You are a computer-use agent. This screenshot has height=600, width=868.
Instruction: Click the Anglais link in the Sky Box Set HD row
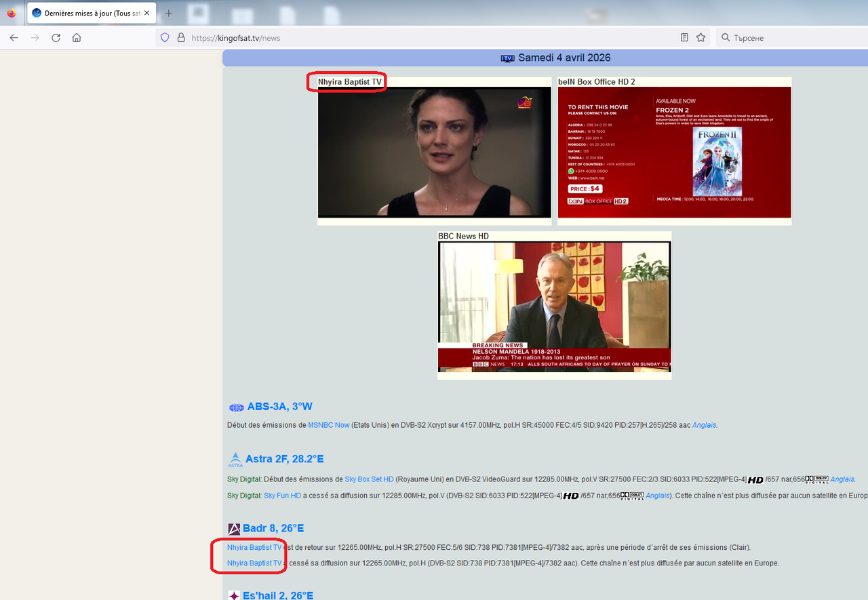[x=843, y=479]
